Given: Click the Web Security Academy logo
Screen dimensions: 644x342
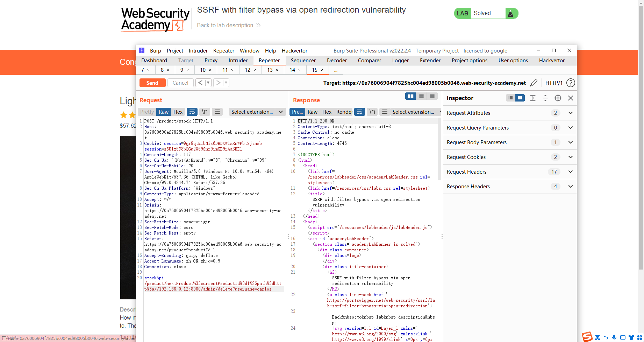Looking at the screenshot, I should pyautogui.click(x=155, y=20).
